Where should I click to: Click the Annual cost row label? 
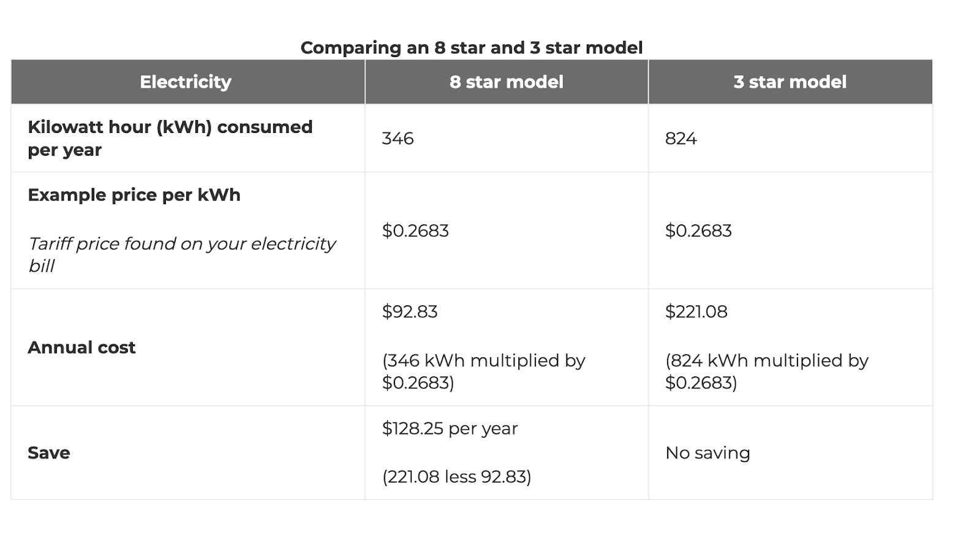81,347
